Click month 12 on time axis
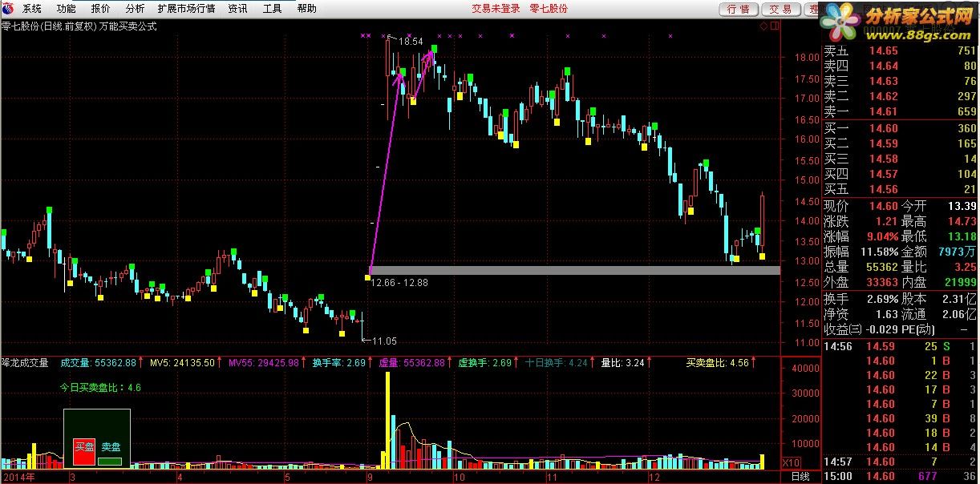This screenshot has height=484, width=980. 654,478
